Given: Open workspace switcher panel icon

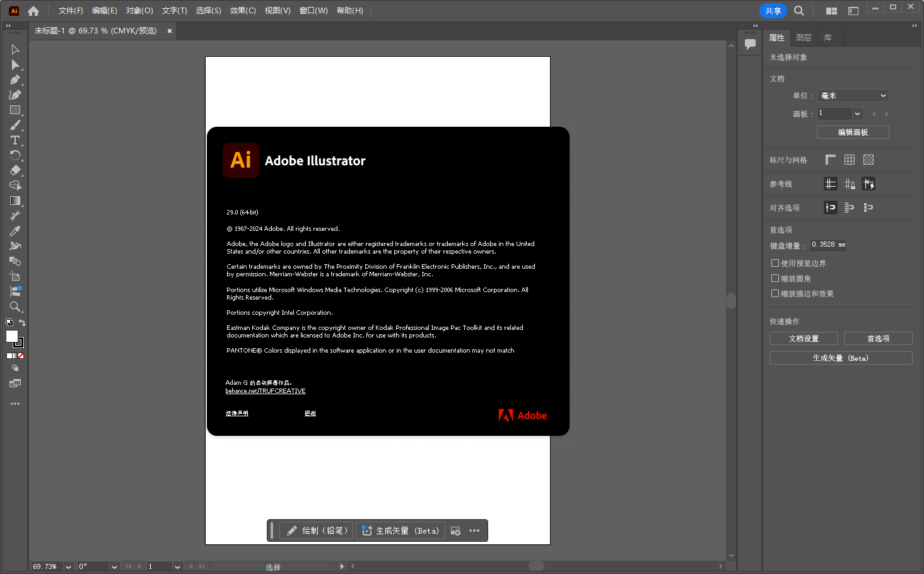Looking at the screenshot, I should coord(853,11).
